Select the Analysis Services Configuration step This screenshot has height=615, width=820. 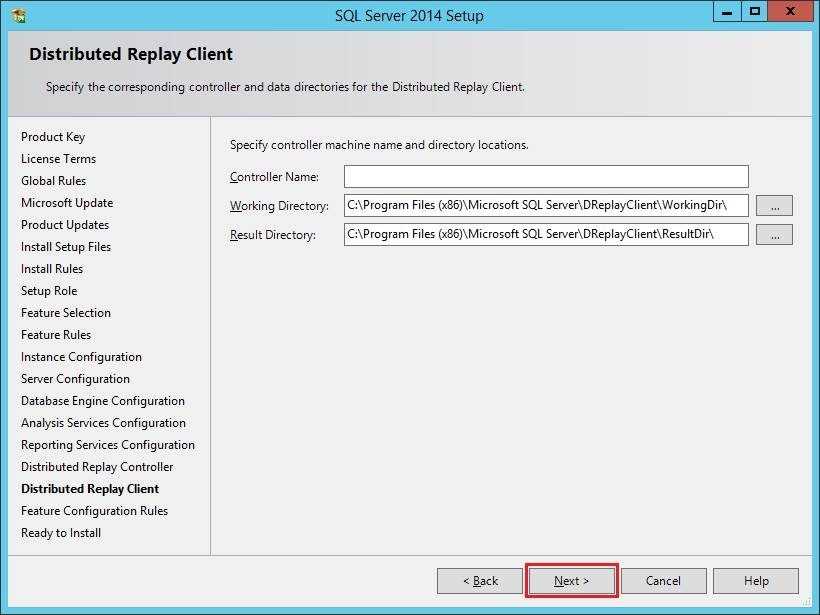(x=104, y=423)
